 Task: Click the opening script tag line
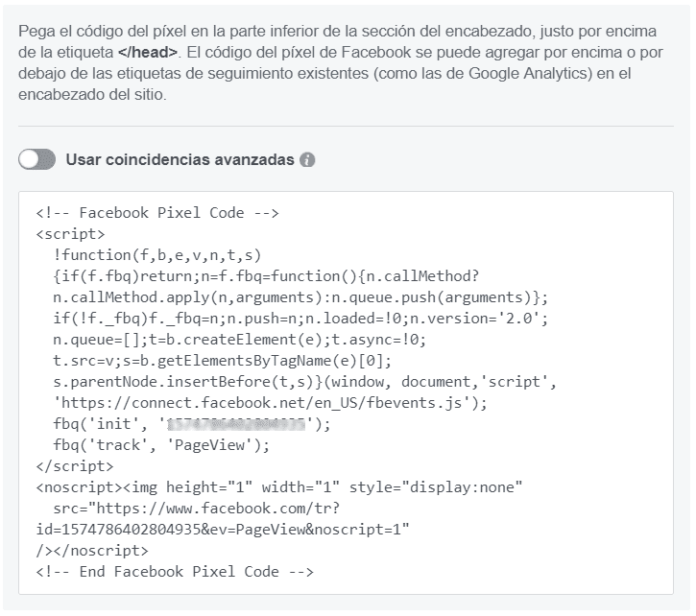[71, 234]
